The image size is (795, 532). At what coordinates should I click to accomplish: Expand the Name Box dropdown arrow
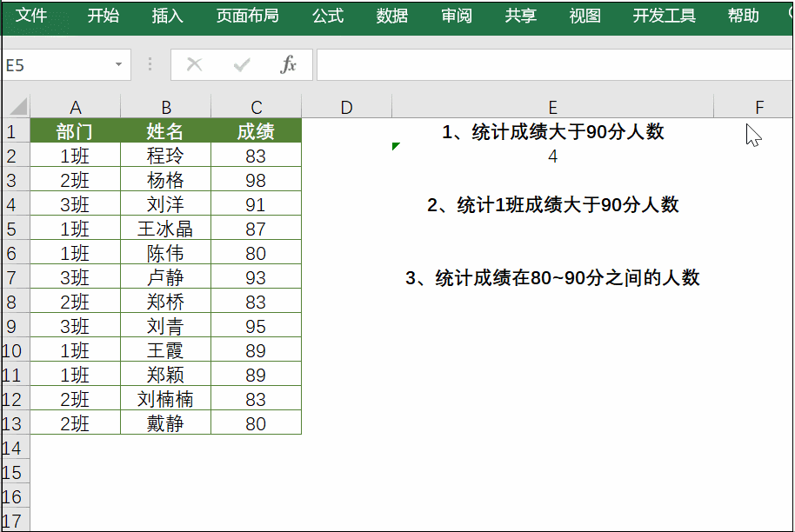pyautogui.click(x=118, y=64)
